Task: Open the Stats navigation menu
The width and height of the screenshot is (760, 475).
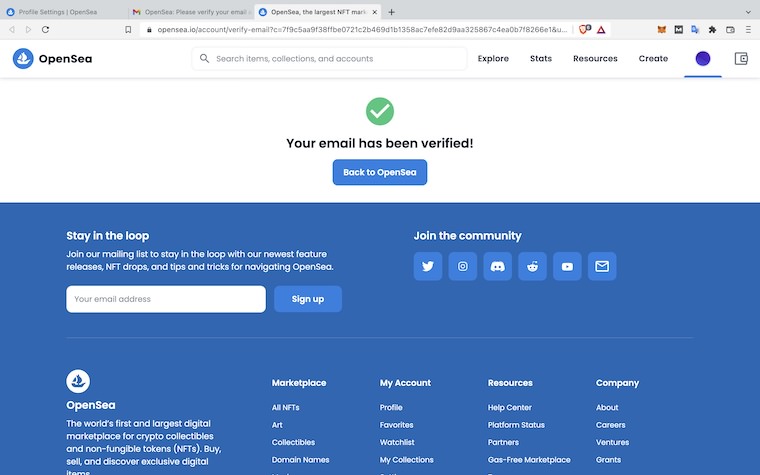Action: 541,59
